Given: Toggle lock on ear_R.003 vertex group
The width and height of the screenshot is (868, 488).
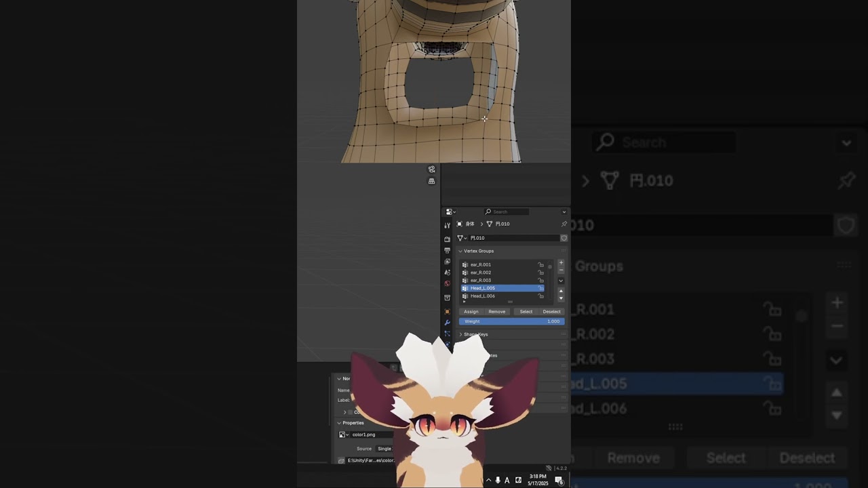Looking at the screenshot, I should (540, 281).
